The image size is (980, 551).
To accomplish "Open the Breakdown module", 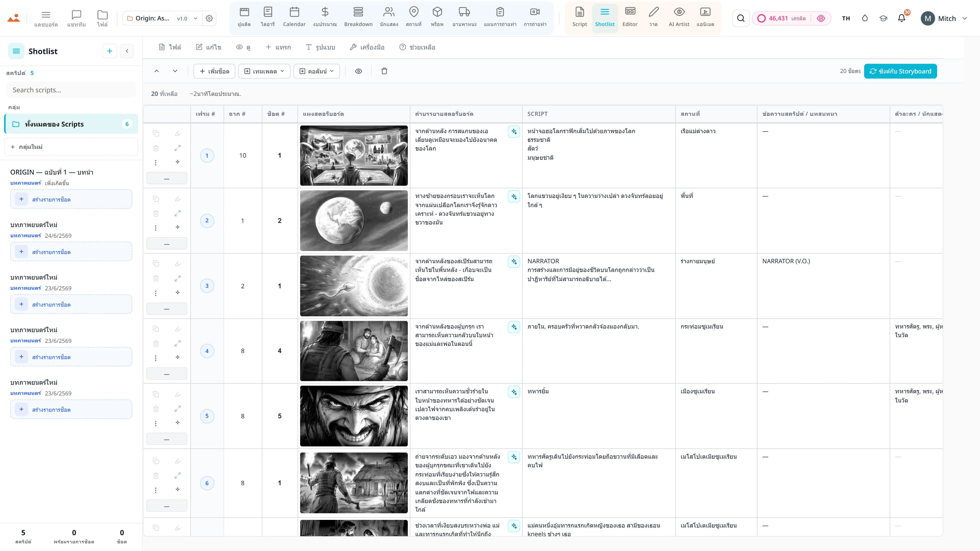I will click(358, 18).
